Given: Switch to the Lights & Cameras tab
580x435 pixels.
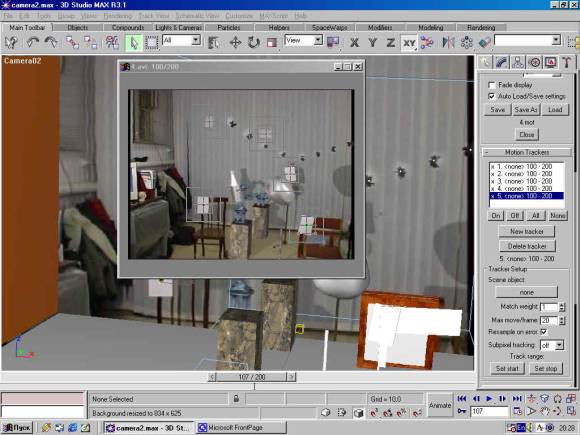Looking at the screenshot, I should [178, 28].
